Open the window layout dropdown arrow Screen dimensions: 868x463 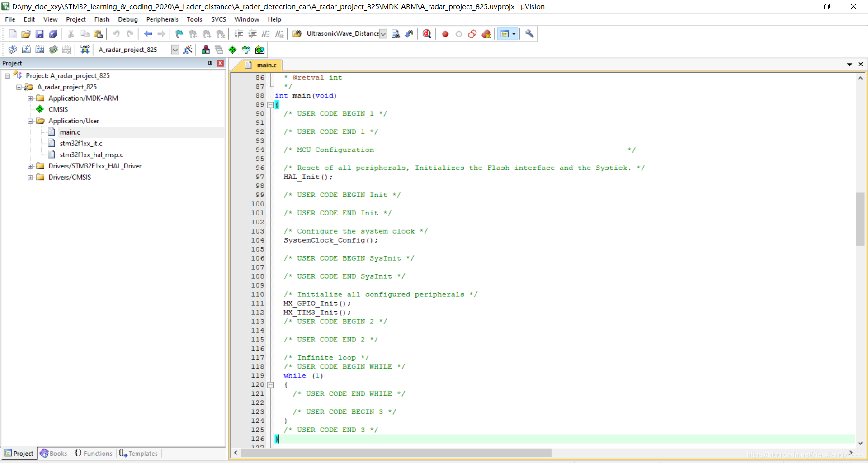tap(514, 34)
